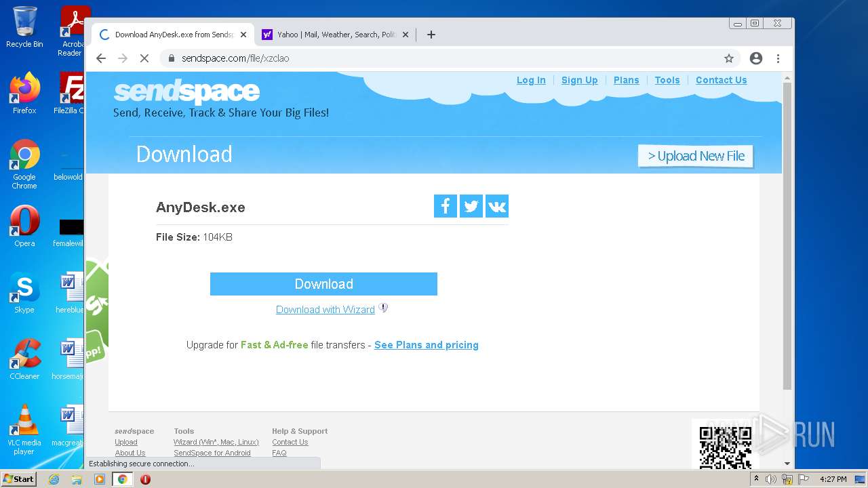This screenshot has height=488, width=868.
Task: Open the Recycle Bin on desktop
Action: click(24, 28)
